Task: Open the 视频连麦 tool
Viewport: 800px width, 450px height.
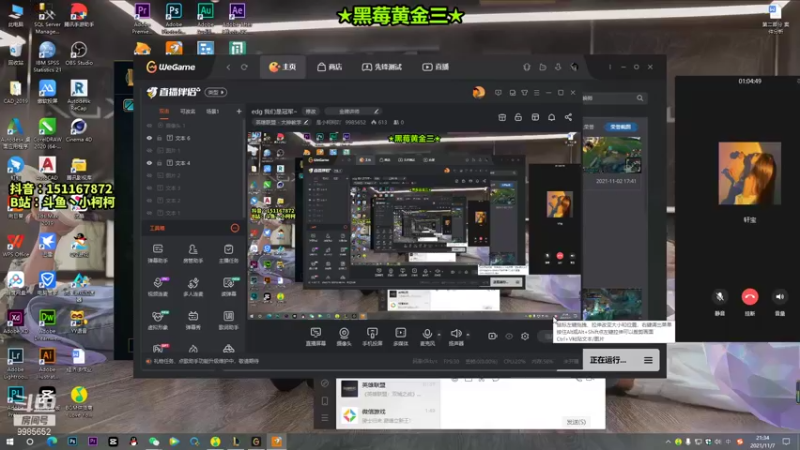Action: 158,287
